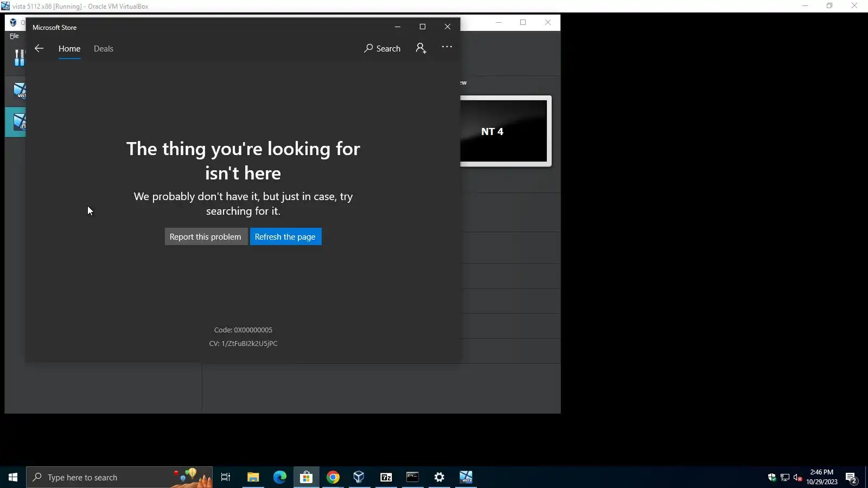Click the error code 0X00000005 text
Image resolution: width=868 pixels, height=488 pixels.
(x=243, y=330)
